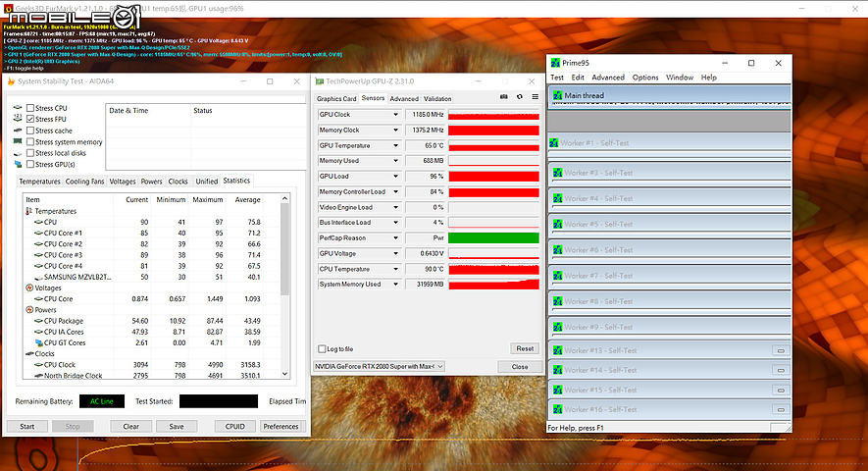Screen dimensions: 868x471
Task: Click the GPU Load red sensor graph
Action: 493,177
